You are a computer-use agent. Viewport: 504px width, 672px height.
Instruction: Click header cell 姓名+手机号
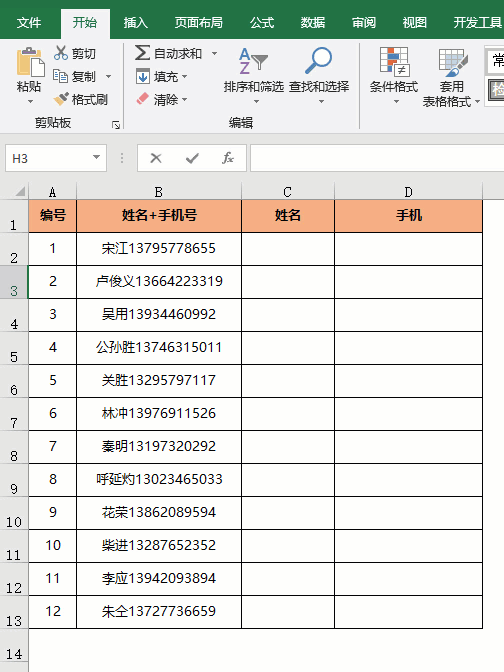(x=159, y=216)
